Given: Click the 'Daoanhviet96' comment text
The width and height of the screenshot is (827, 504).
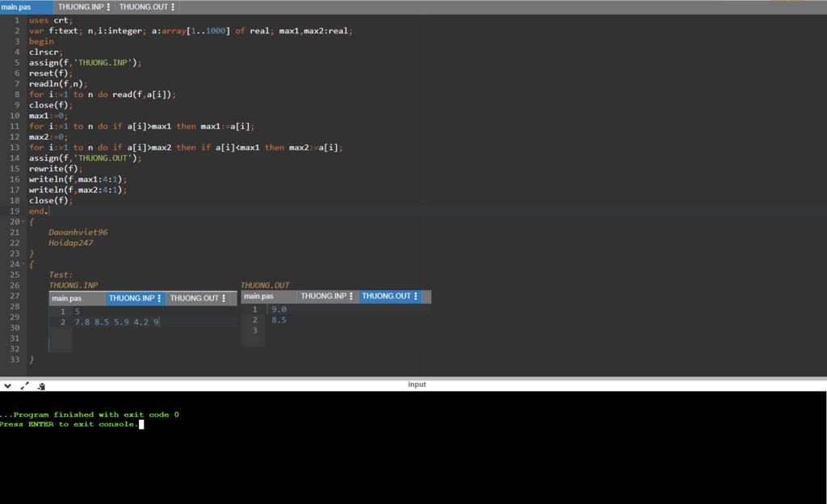Looking at the screenshot, I should click(x=78, y=233).
